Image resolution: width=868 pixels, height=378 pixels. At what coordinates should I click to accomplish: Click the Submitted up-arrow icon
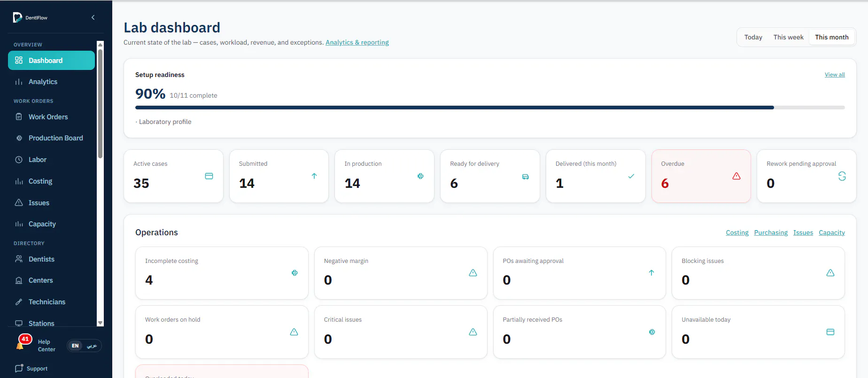coord(314,176)
